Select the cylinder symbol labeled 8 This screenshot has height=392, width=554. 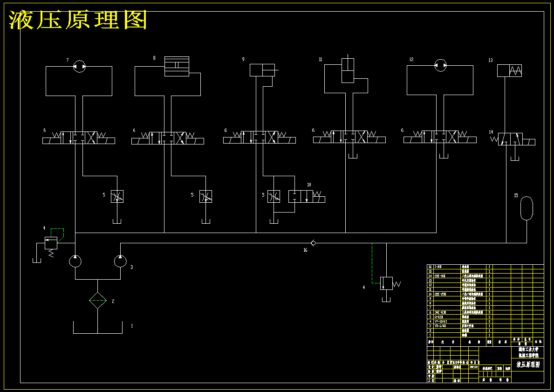coord(177,66)
